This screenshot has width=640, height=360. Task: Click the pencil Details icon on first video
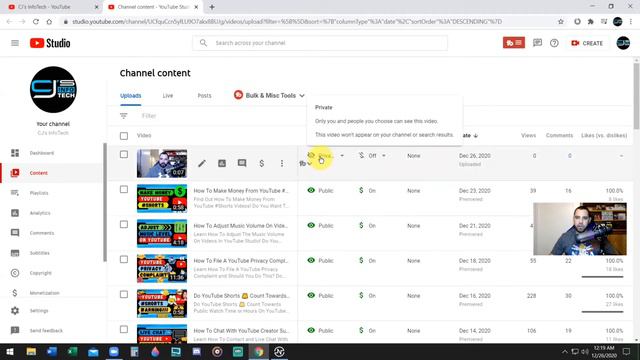click(x=202, y=164)
